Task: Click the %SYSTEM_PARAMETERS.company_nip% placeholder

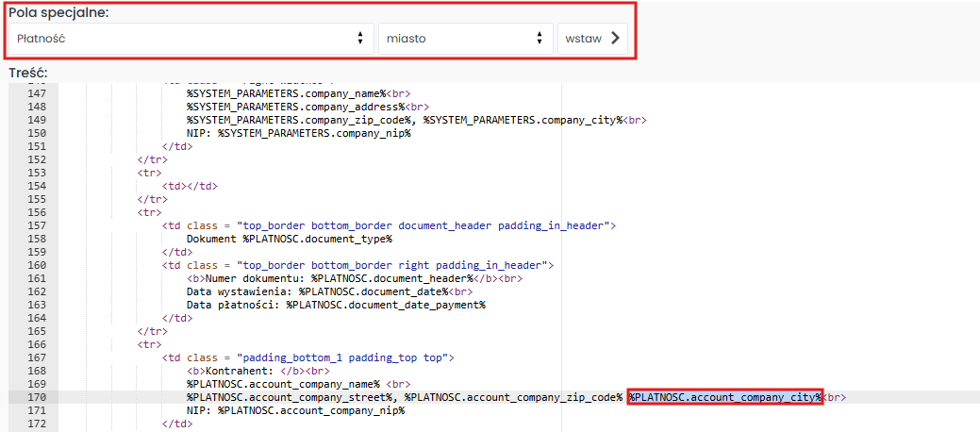Action: (x=315, y=133)
